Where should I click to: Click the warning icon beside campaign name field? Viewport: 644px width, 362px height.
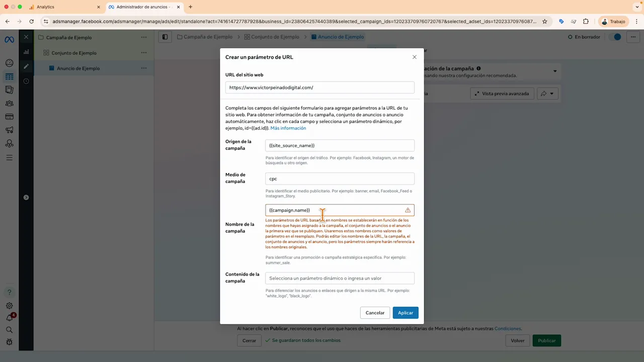click(408, 210)
